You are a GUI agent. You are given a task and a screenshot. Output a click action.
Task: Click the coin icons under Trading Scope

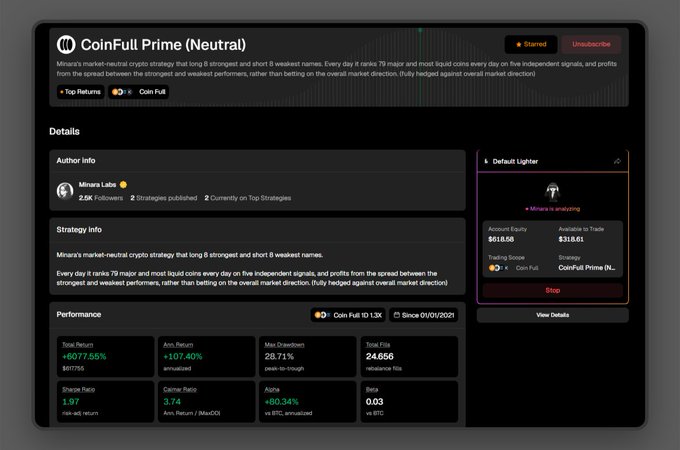[498, 268]
